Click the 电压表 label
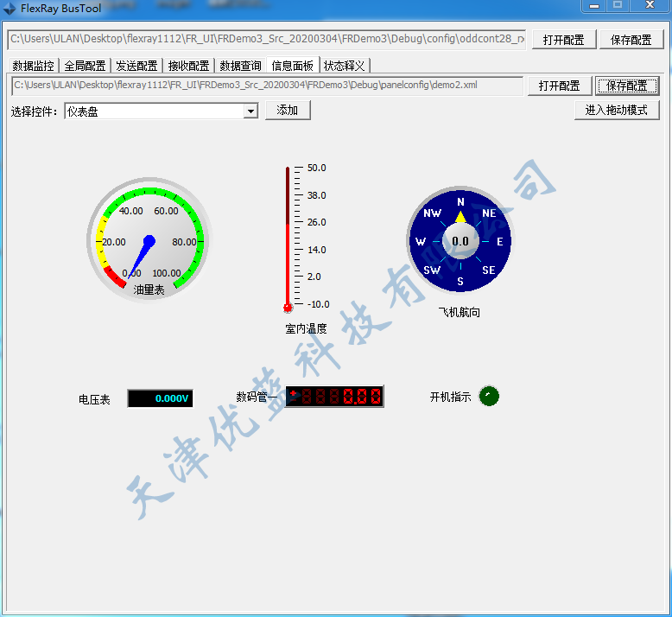672x617 pixels. tap(94, 399)
